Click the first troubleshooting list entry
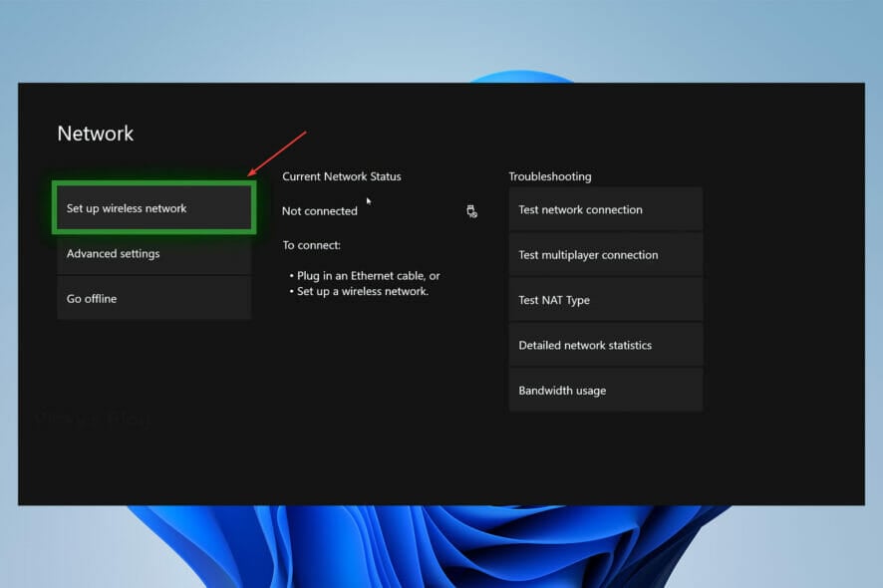 pyautogui.click(x=582, y=209)
